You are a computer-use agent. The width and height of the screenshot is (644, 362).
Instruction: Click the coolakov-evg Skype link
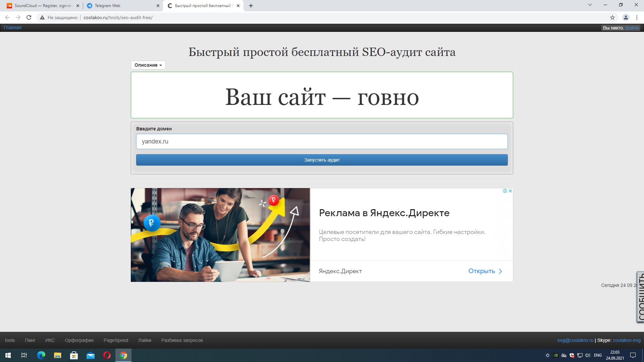[x=627, y=340]
